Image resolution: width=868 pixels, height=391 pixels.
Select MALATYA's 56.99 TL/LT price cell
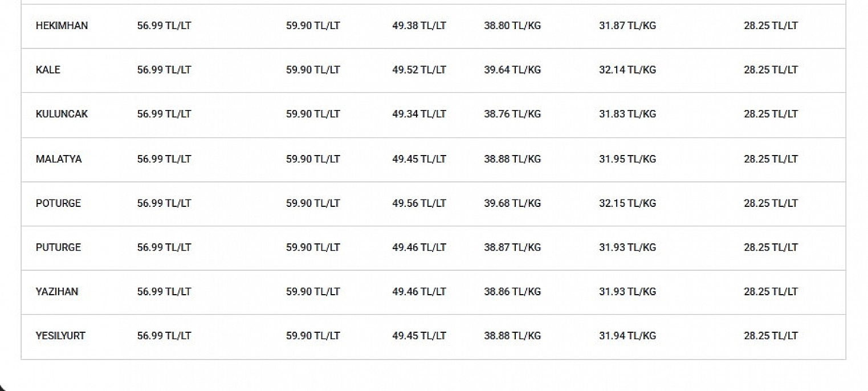coord(164,159)
